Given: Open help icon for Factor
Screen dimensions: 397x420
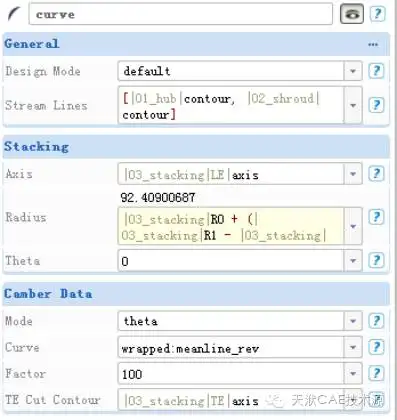Looking at the screenshot, I should click(x=376, y=373).
